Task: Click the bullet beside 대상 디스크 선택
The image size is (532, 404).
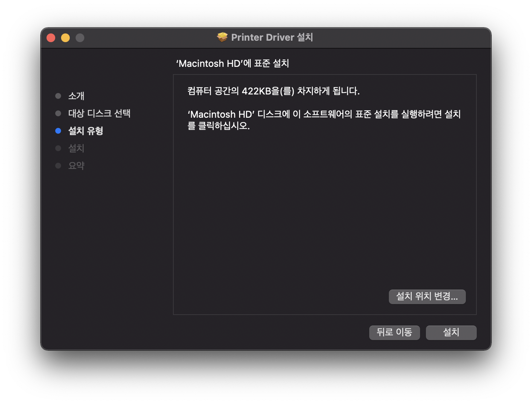Action: pyautogui.click(x=58, y=113)
